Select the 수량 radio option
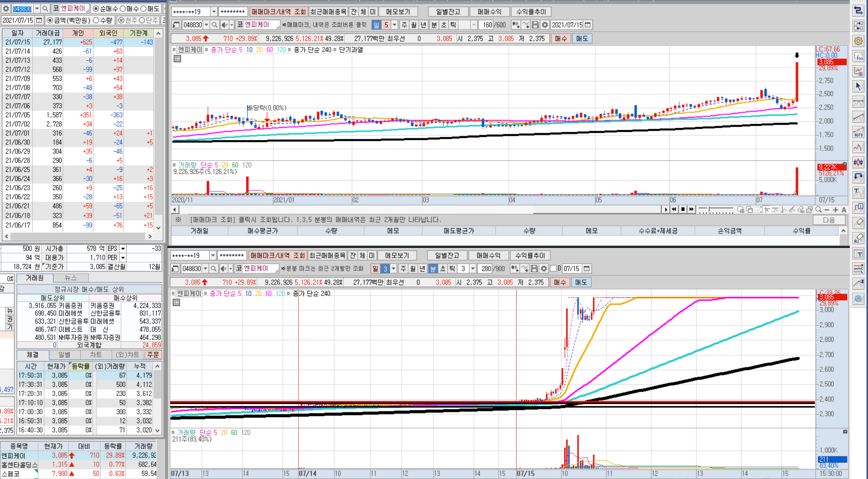 [x=96, y=20]
